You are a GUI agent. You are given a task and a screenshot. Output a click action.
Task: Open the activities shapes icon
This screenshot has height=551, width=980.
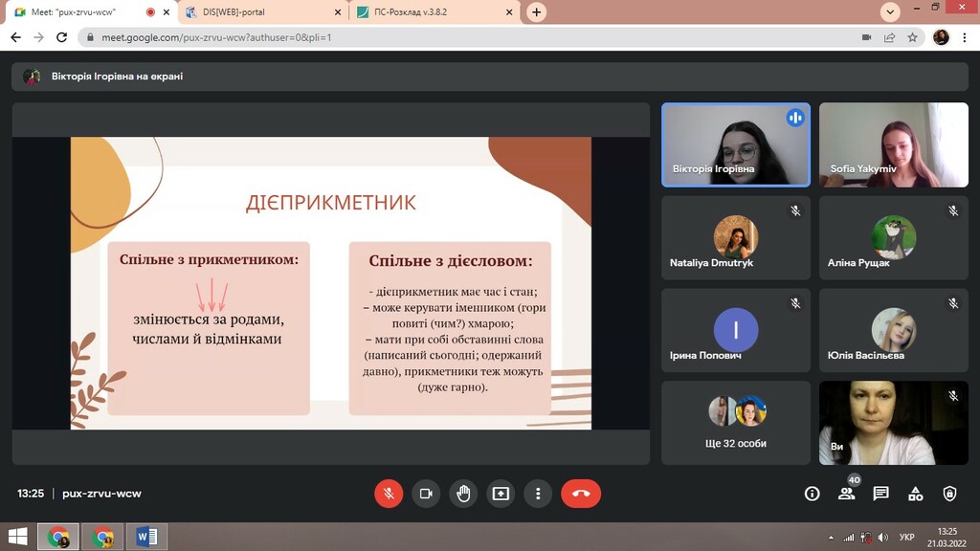[915, 494]
